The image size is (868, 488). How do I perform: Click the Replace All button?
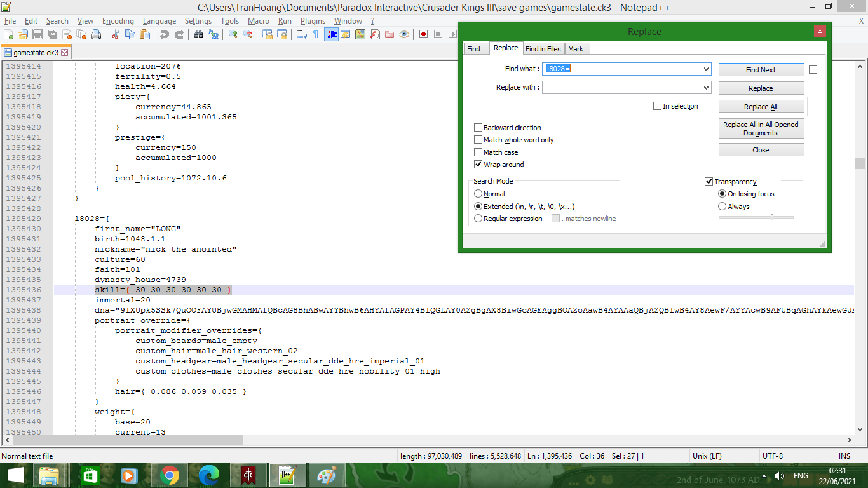[x=761, y=107]
